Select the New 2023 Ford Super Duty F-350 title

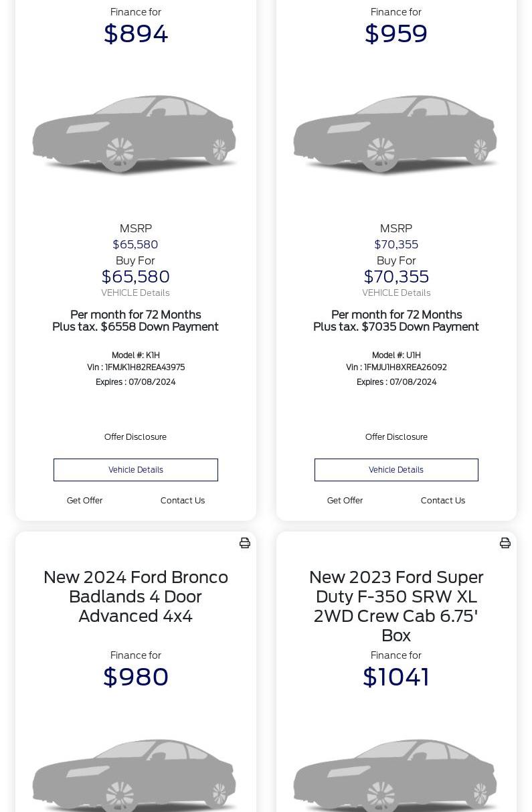coord(396,606)
